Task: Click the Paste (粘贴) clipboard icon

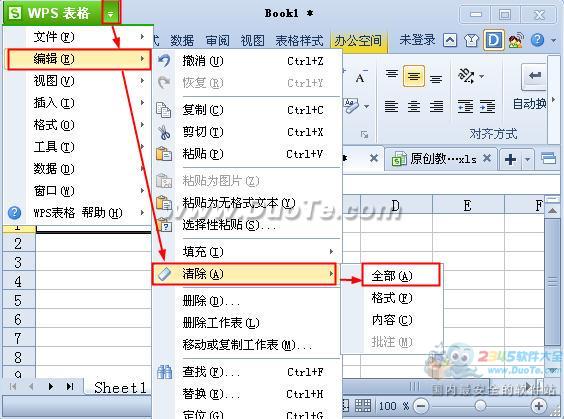Action: point(164,154)
